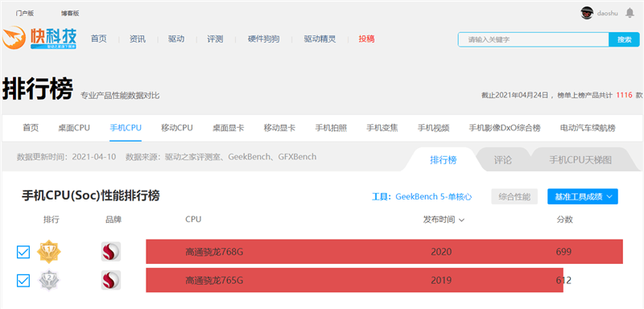Click Qualcomm brand logo for 骁龙765G
This screenshot has width=644, height=309.
tap(111, 280)
